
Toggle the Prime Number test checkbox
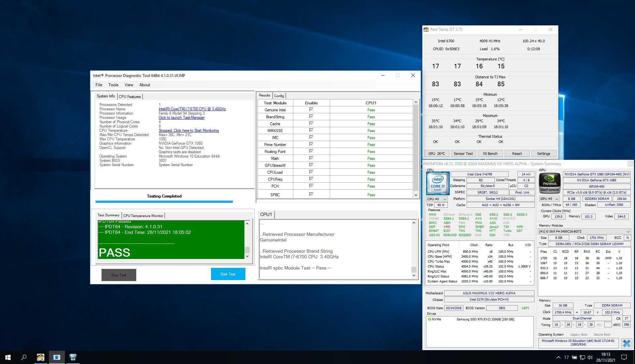311,144
